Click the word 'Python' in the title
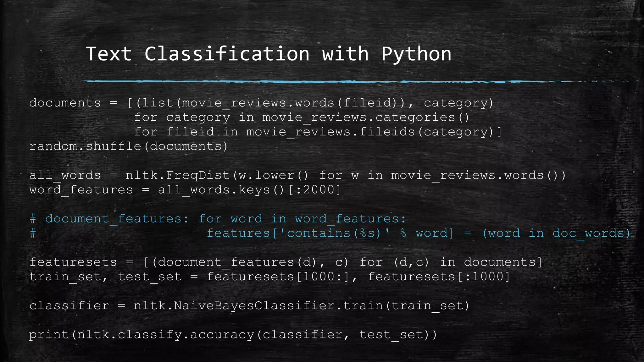The width and height of the screenshot is (644, 362). [416, 54]
